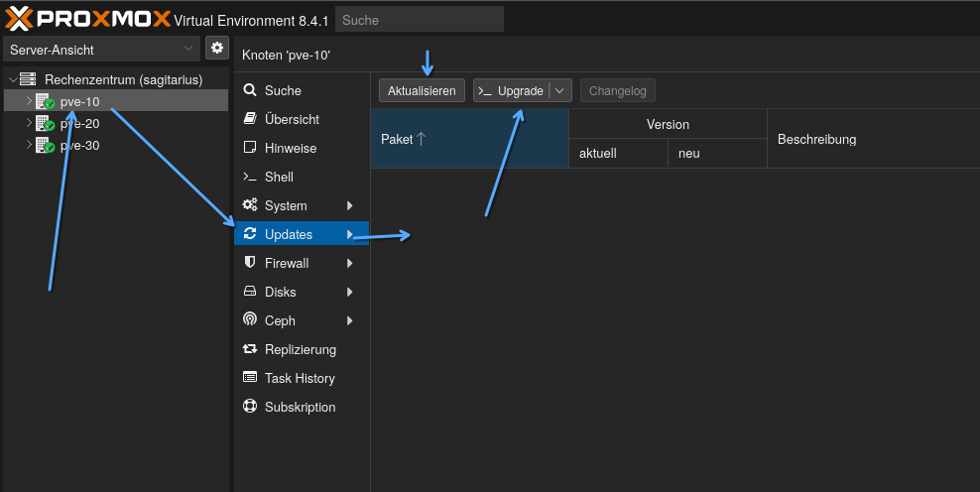Open the Disks menu entry

click(x=302, y=292)
